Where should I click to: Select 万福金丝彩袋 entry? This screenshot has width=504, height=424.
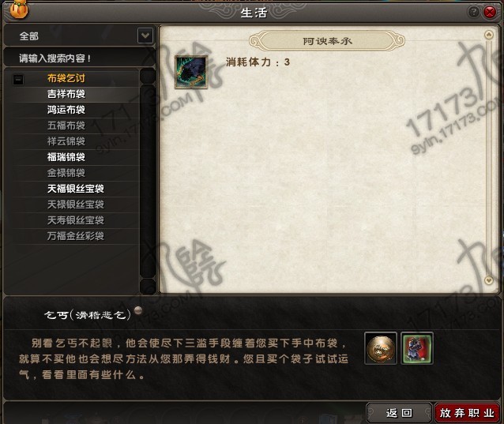(x=76, y=236)
